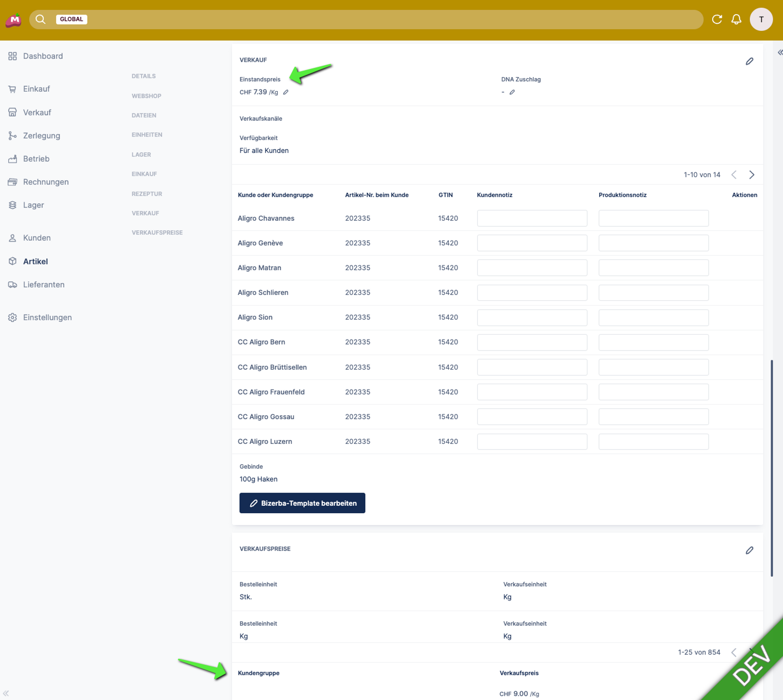
Task: Open user avatar T menu
Action: [761, 19]
